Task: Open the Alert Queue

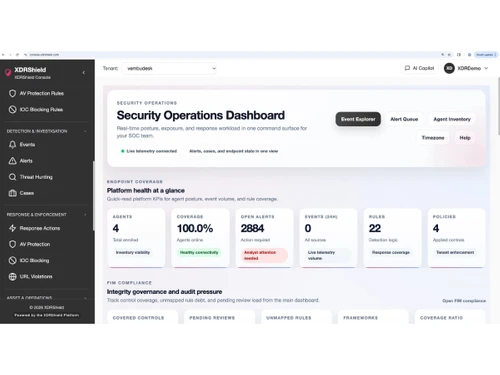Action: (404, 119)
